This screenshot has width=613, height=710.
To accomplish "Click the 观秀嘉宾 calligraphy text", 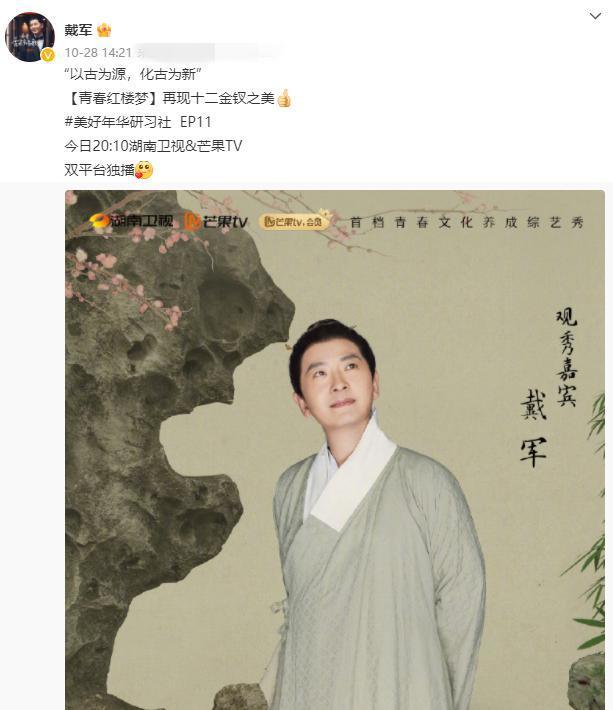I will pyautogui.click(x=567, y=357).
